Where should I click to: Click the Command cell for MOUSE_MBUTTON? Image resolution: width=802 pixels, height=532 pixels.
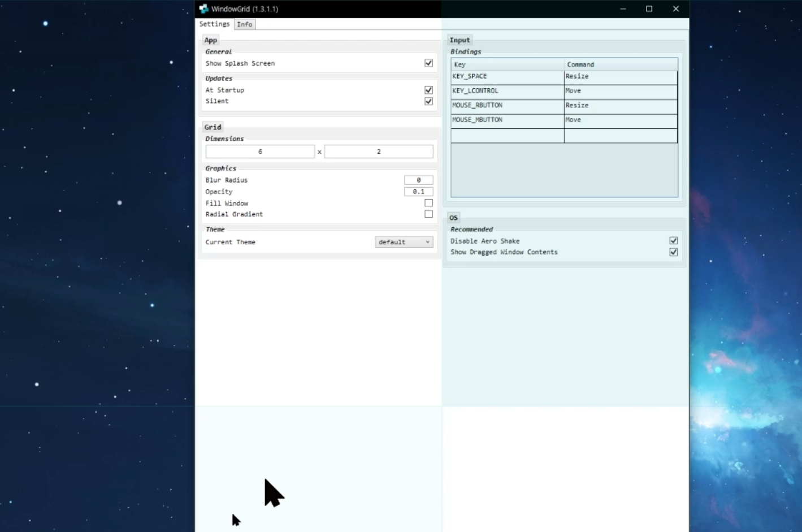(621, 121)
